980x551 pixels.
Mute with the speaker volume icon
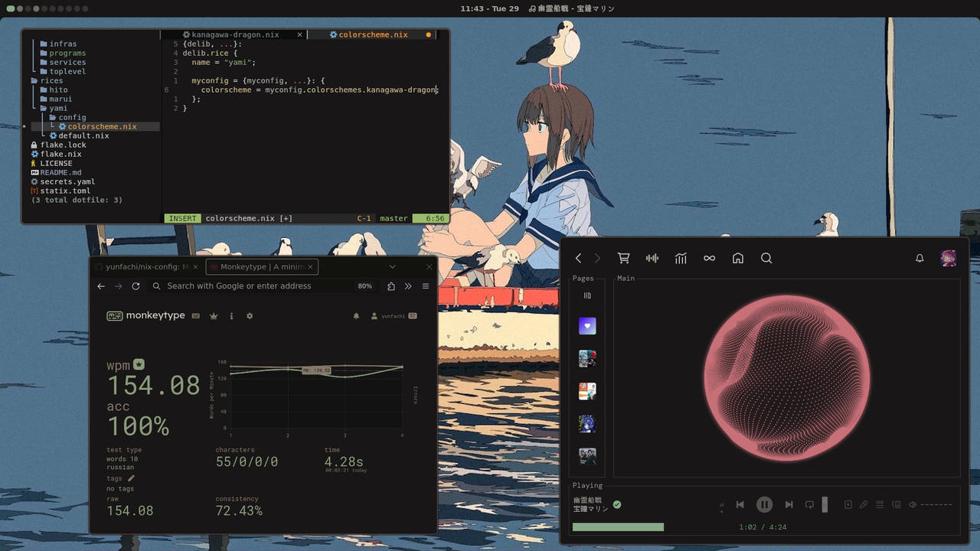(912, 504)
